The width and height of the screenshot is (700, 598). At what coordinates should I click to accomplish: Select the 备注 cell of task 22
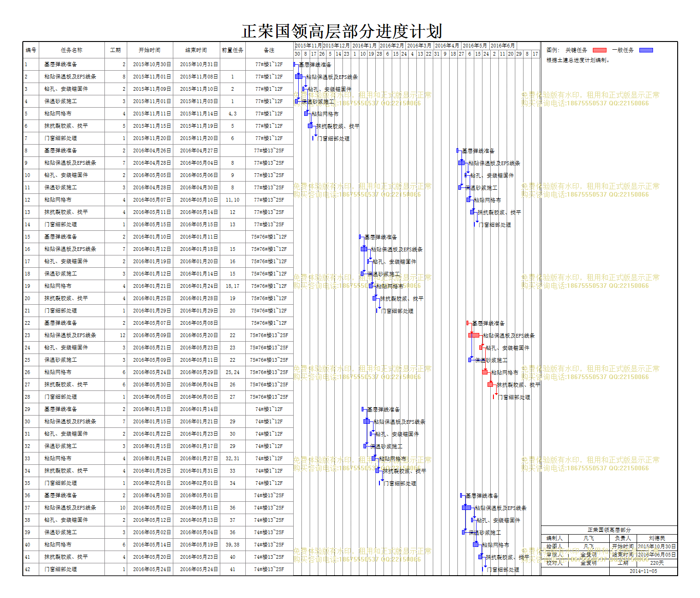[269, 323]
